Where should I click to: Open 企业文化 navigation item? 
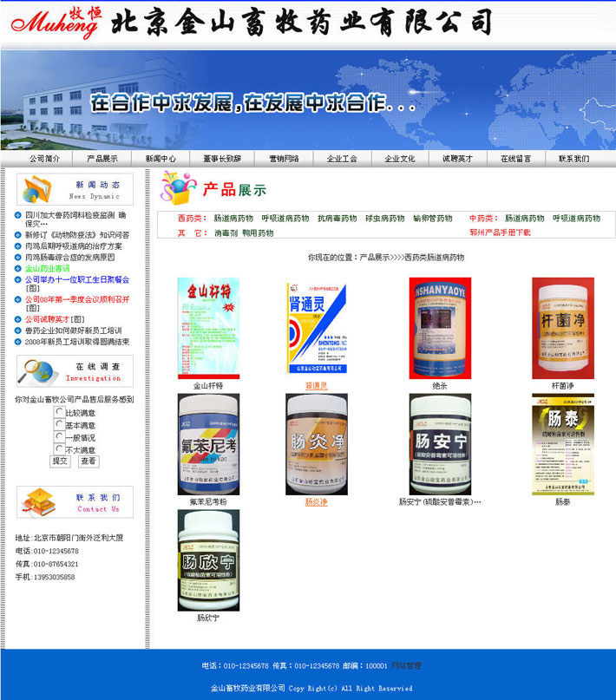pyautogui.click(x=400, y=159)
